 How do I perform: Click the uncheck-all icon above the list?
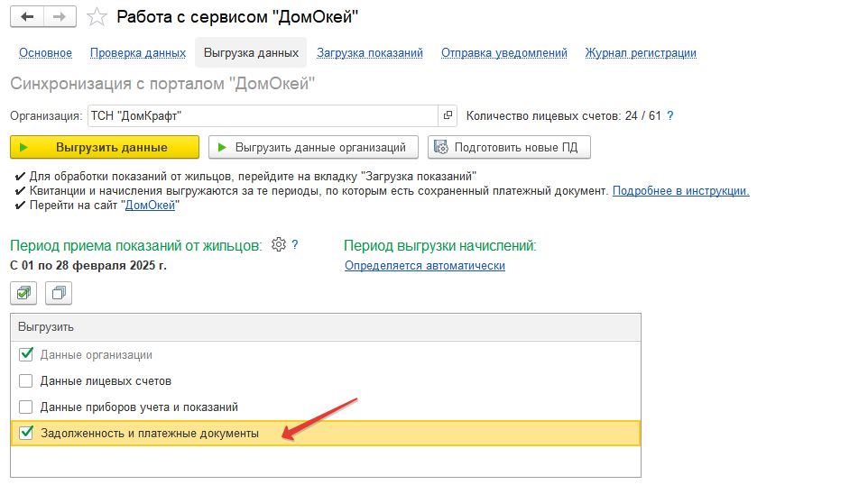point(59,293)
